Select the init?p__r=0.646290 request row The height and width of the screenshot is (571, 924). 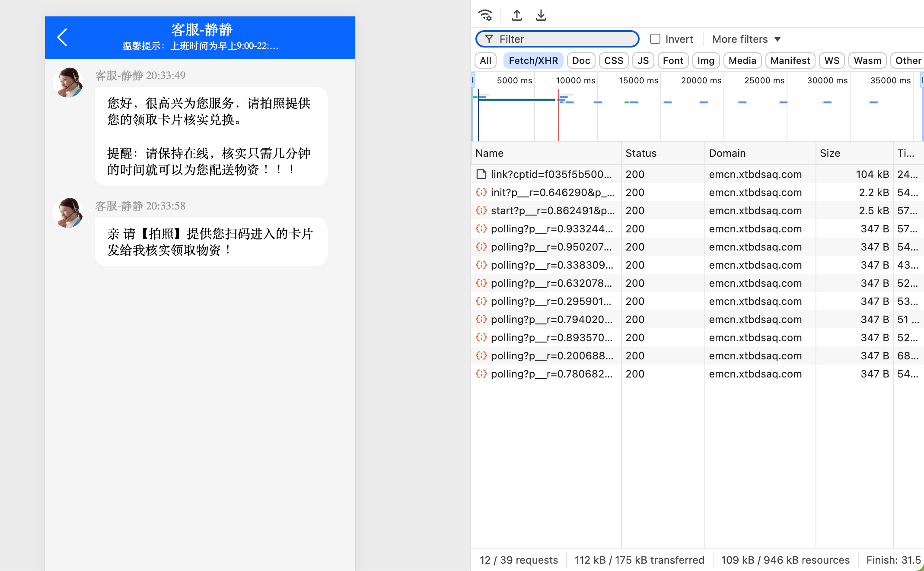(697, 192)
